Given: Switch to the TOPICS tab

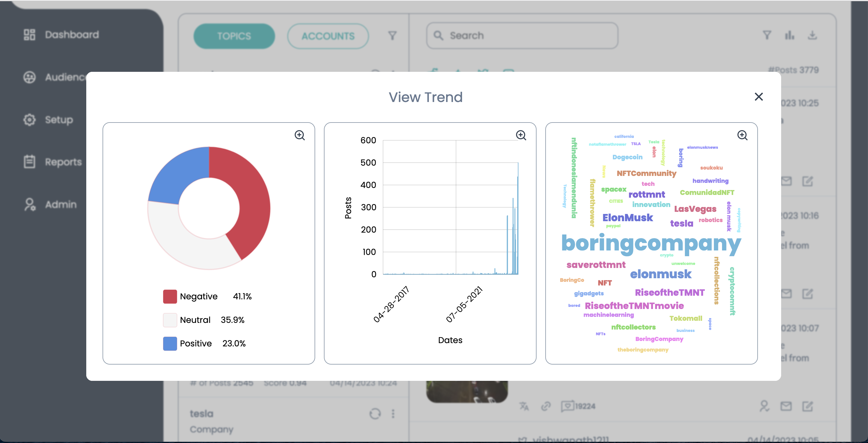Looking at the screenshot, I should coord(234,36).
